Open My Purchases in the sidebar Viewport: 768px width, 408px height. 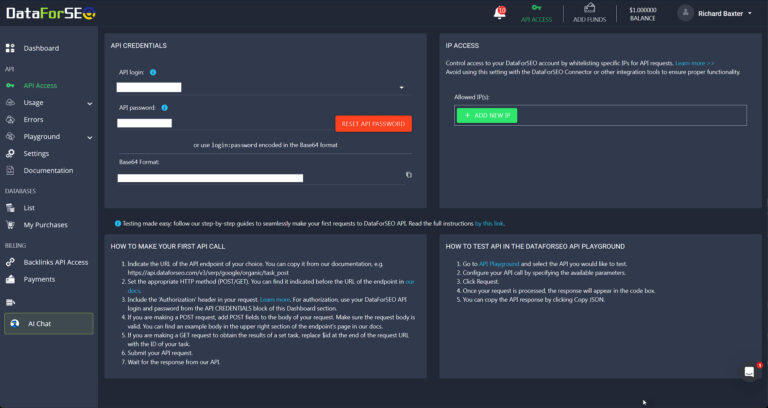(x=45, y=225)
